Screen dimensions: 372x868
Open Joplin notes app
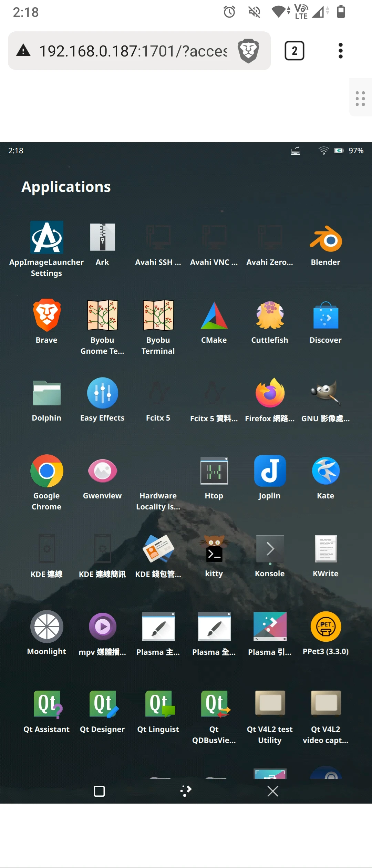270,477
